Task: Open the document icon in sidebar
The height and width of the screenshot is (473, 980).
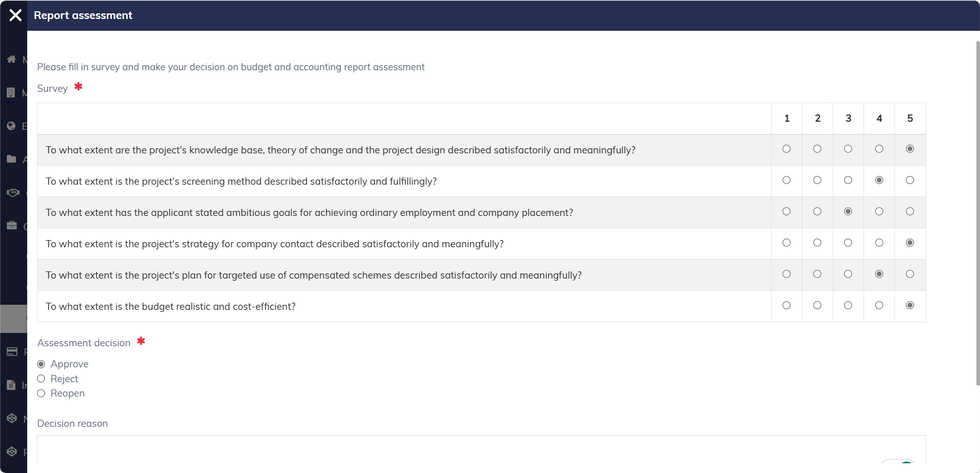Action: [11, 385]
